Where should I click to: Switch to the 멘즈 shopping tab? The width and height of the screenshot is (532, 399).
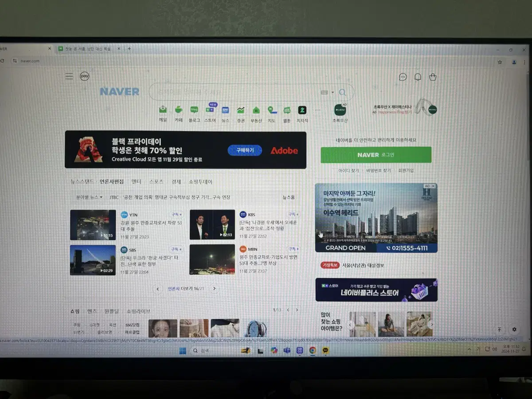[92, 311]
